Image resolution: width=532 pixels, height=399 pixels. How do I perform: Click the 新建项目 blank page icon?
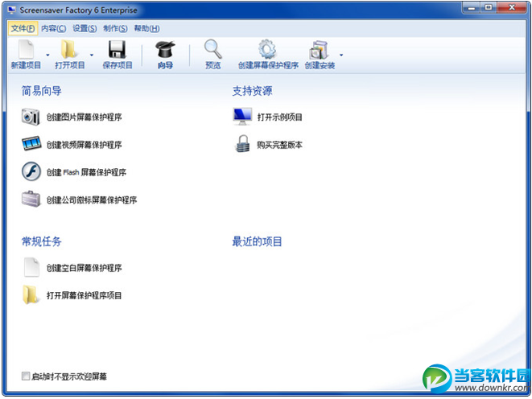[26, 50]
